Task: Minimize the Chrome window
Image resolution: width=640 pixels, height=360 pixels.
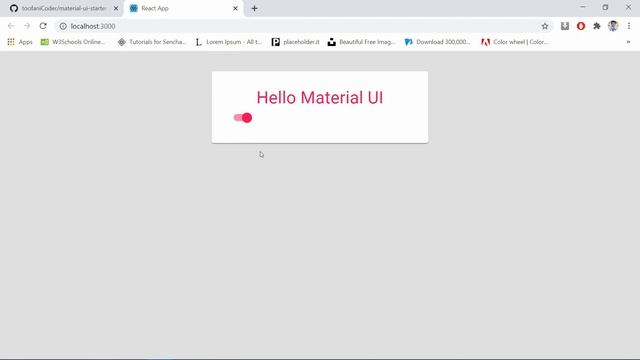Action: 582,7
